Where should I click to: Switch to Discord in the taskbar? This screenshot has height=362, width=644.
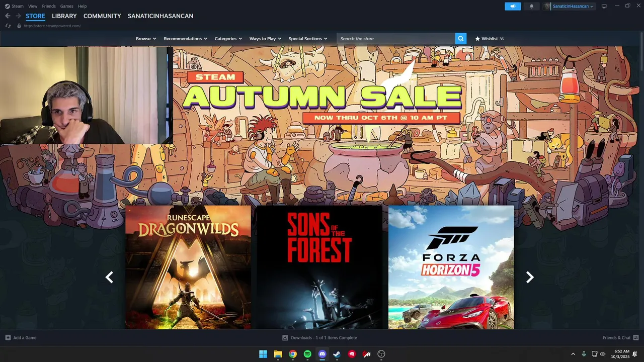[x=323, y=354]
